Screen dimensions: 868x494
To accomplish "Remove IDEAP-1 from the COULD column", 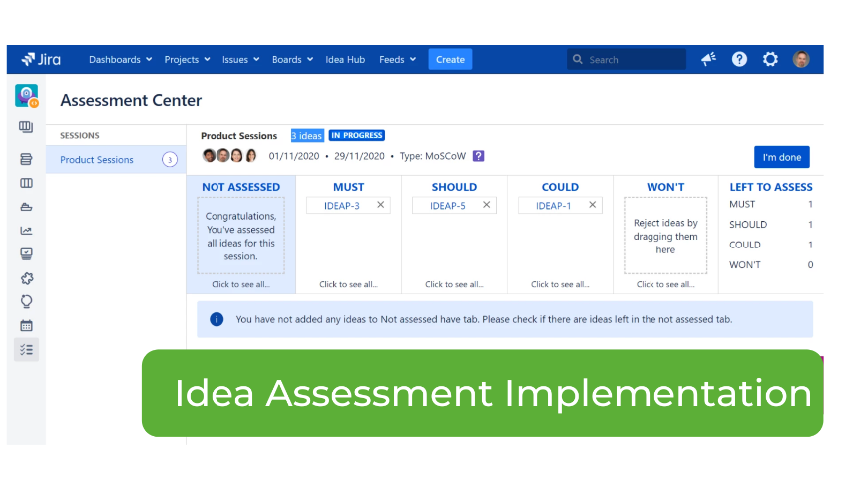I will 593,205.
